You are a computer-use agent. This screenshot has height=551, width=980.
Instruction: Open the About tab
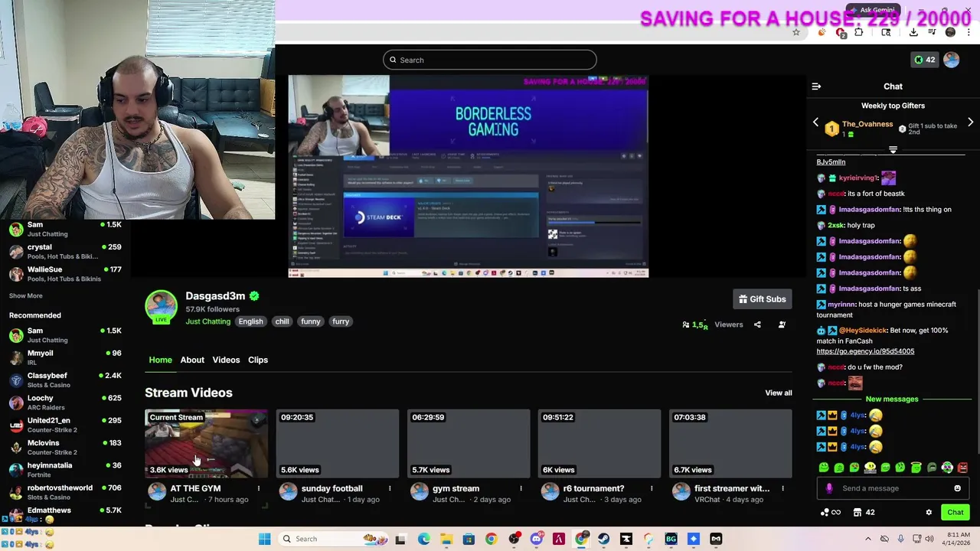tap(192, 360)
